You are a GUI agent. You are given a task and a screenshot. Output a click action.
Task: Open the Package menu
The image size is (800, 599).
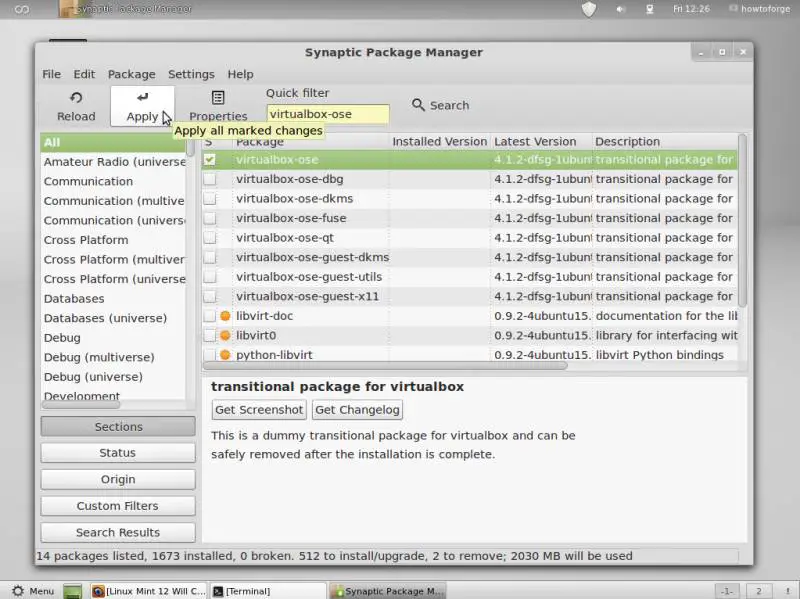132,74
